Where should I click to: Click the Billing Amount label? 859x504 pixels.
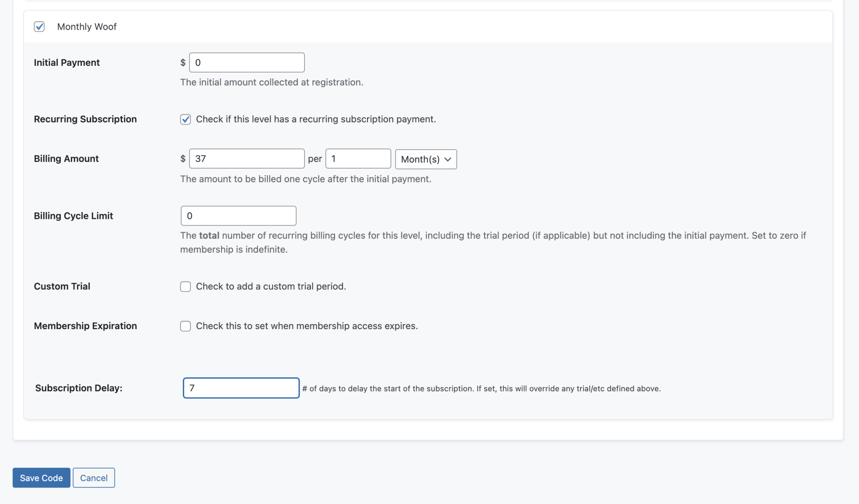[x=66, y=158]
